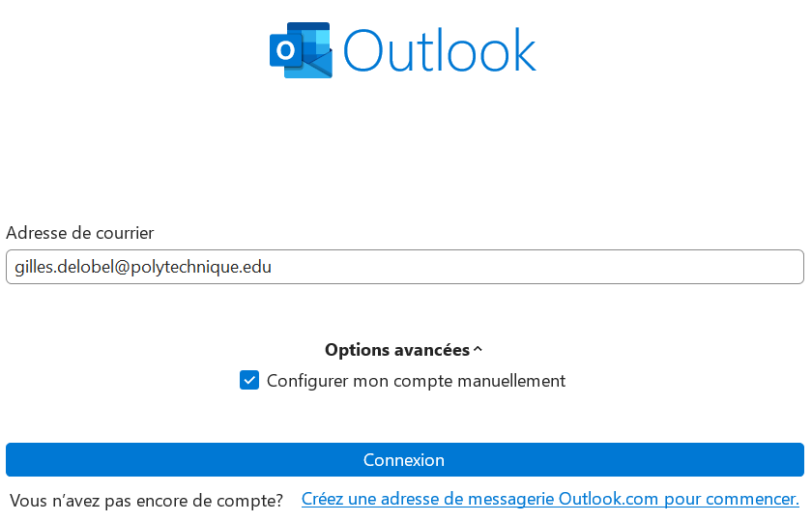Viewport: 812px width, 522px height.
Task: Click the chevron beside Options avancées
Action: coord(478,350)
